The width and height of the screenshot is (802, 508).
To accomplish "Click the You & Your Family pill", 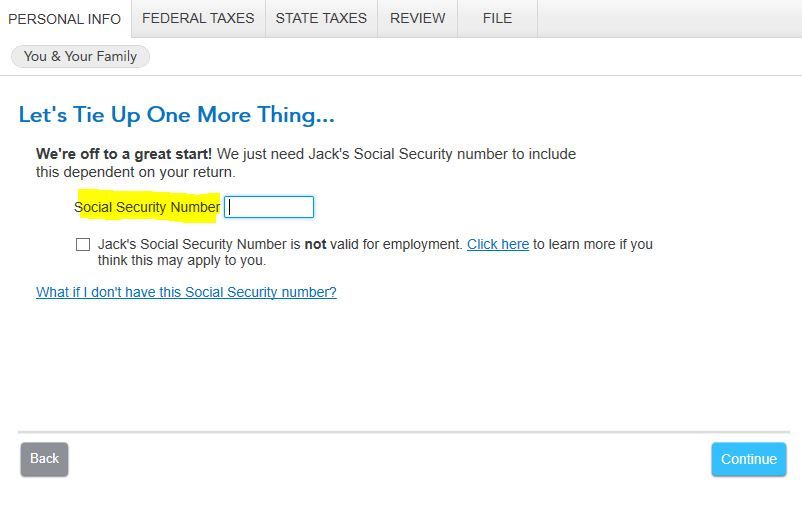I will (80, 56).
